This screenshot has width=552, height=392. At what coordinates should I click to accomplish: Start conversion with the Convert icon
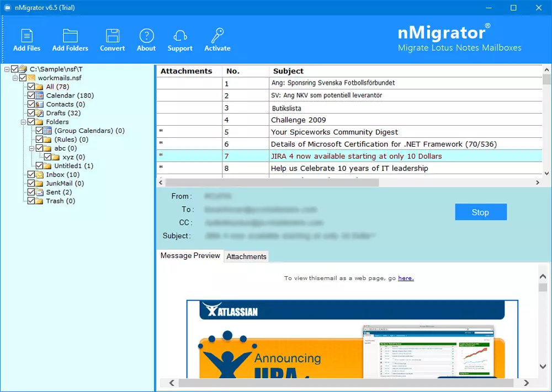pyautogui.click(x=112, y=36)
